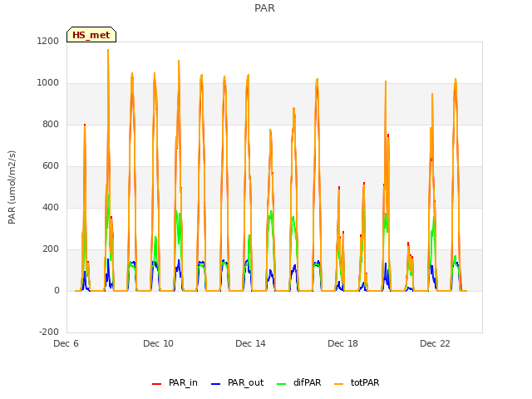
Task: Click the y-axis title PAR (umol/m2/s)
Action: point(12,187)
